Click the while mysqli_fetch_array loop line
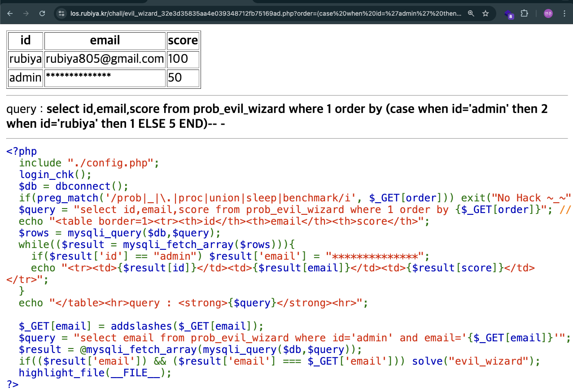 pos(156,245)
